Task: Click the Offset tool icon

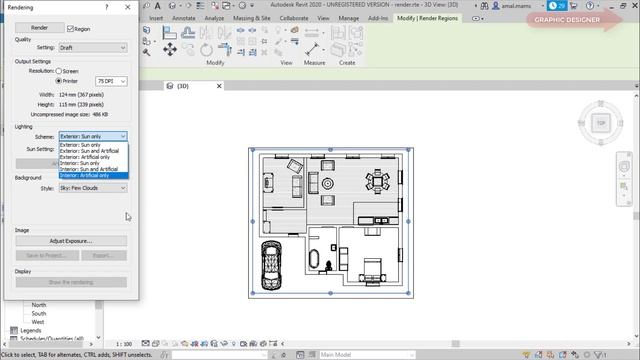Action: click(x=188, y=32)
